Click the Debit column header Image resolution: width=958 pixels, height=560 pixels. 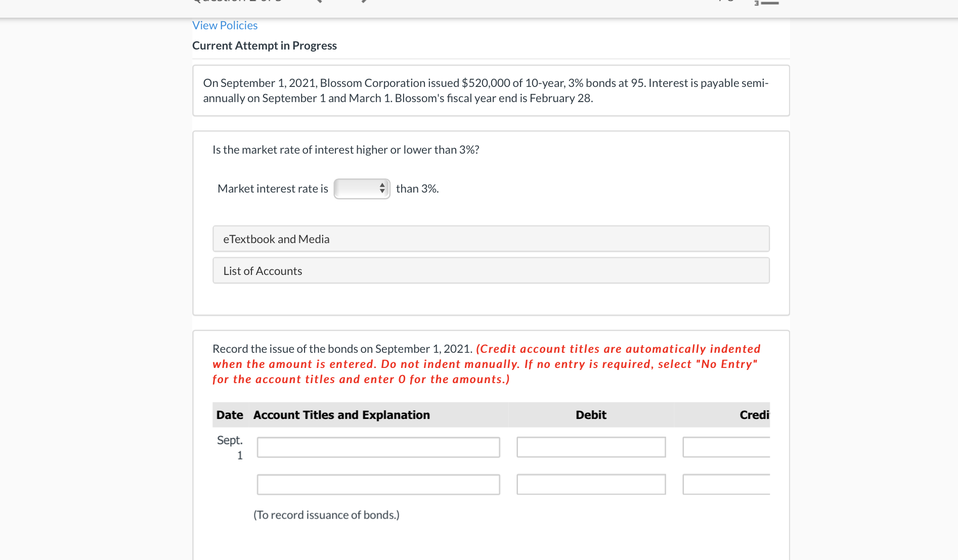pos(590,414)
